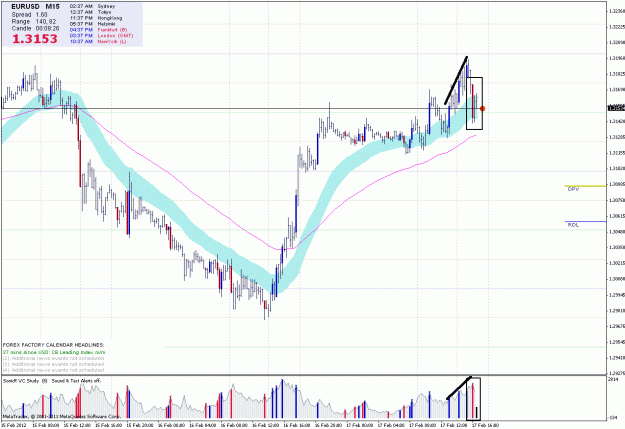This screenshot has width=625, height=429.
Task: Click news row (3) Additional news events
Action: 53,364
